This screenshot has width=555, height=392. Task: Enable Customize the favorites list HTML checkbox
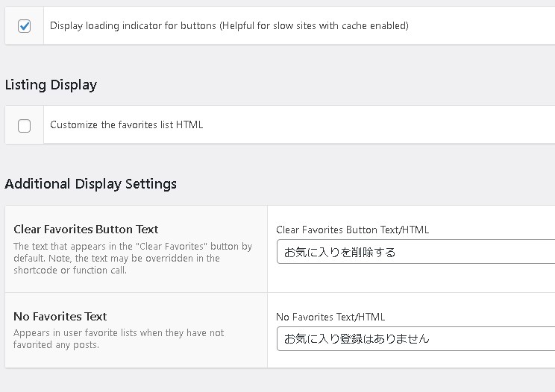(x=25, y=126)
